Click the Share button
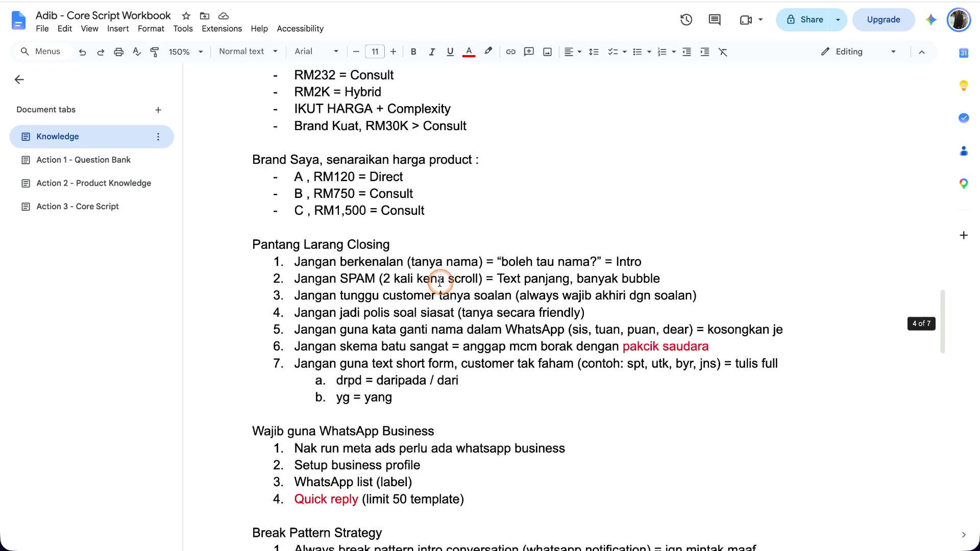Screen dimensions: 980x551 [x=805, y=20]
